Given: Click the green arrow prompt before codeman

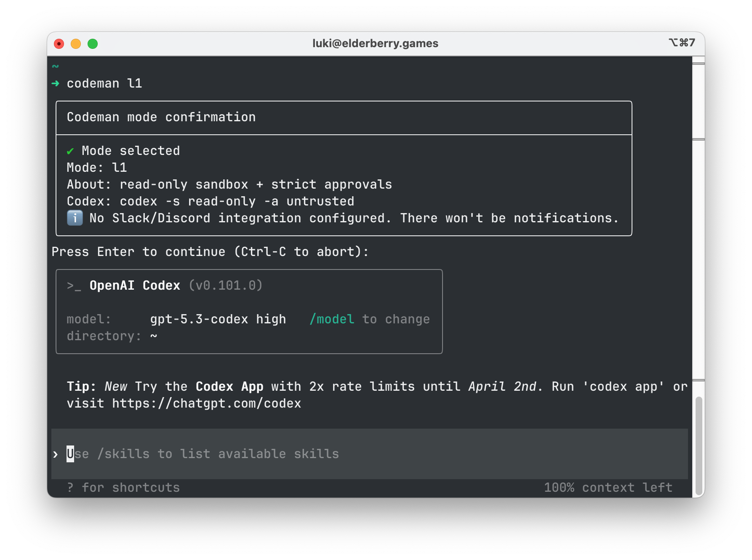Looking at the screenshot, I should (x=56, y=83).
